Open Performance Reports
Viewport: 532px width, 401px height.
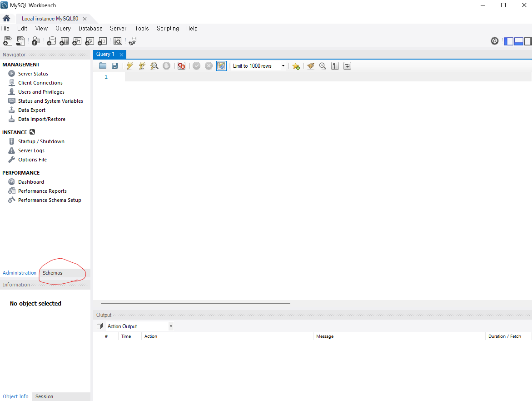[x=42, y=191]
